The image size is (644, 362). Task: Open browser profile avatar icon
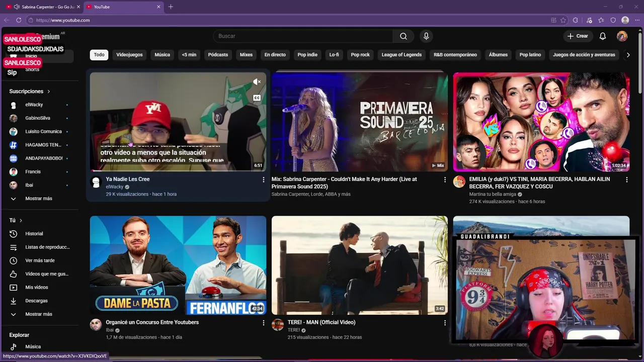[x=625, y=20]
